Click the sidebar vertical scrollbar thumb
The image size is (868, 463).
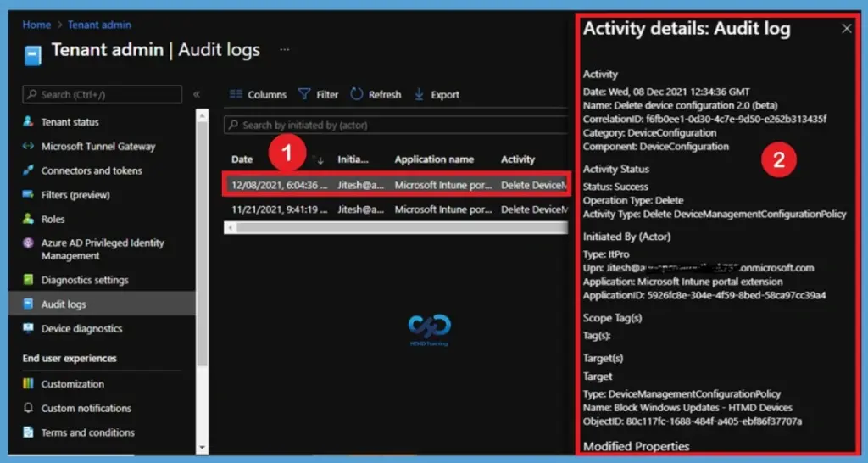click(x=203, y=243)
